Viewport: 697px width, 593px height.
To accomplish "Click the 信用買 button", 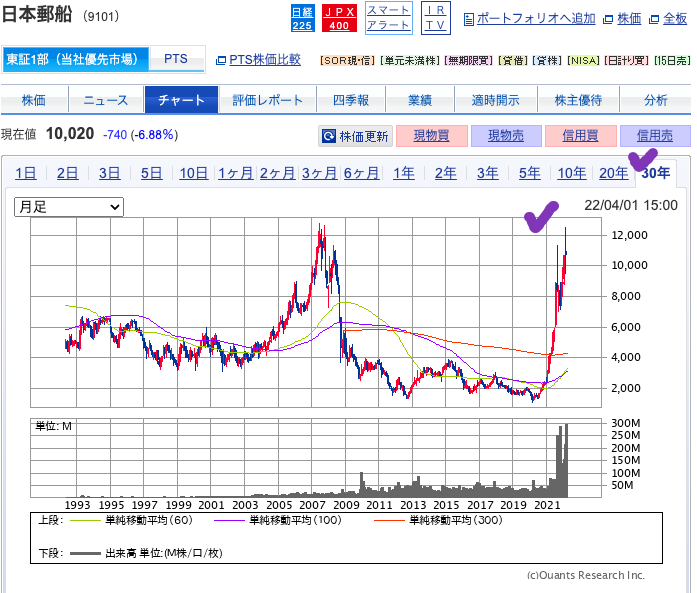I will pyautogui.click(x=581, y=136).
